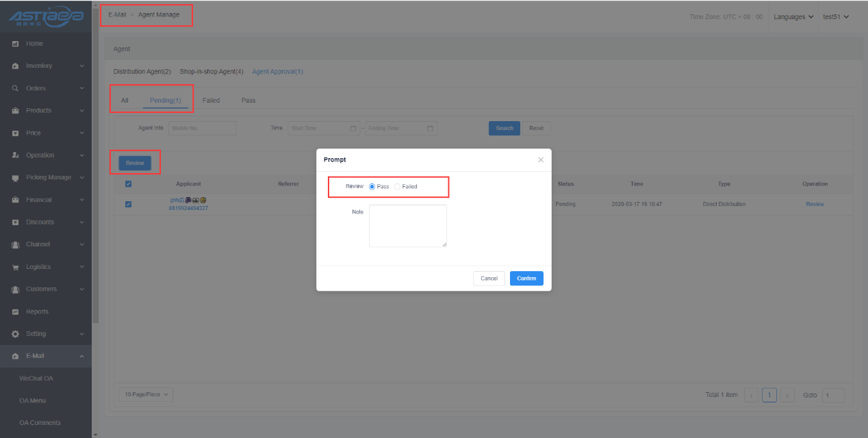Open the Start Time calendar icon
This screenshot has height=438, width=868.
353,128
